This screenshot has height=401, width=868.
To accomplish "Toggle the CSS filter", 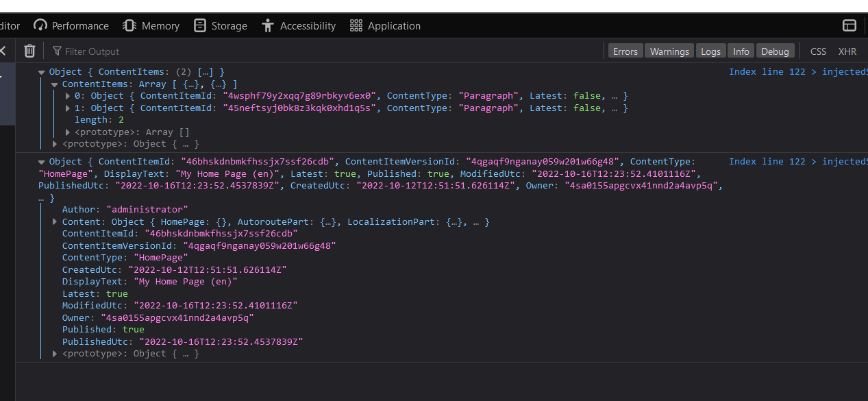I will click(x=818, y=51).
